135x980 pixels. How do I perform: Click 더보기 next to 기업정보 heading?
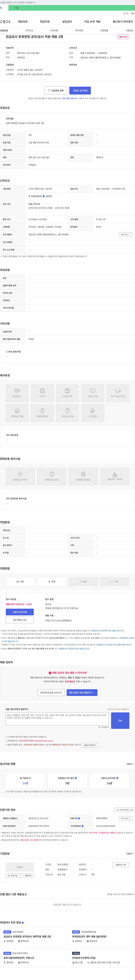click(130, 854)
